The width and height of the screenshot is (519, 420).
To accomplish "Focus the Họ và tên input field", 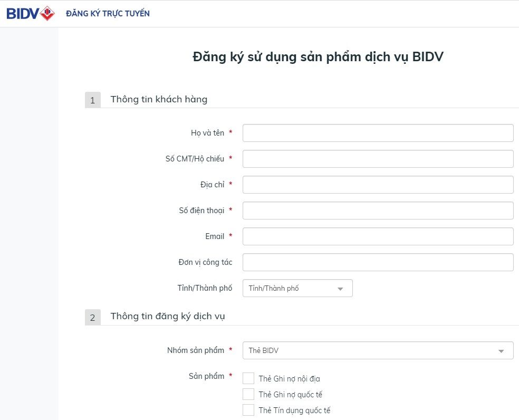I will tap(378, 133).
